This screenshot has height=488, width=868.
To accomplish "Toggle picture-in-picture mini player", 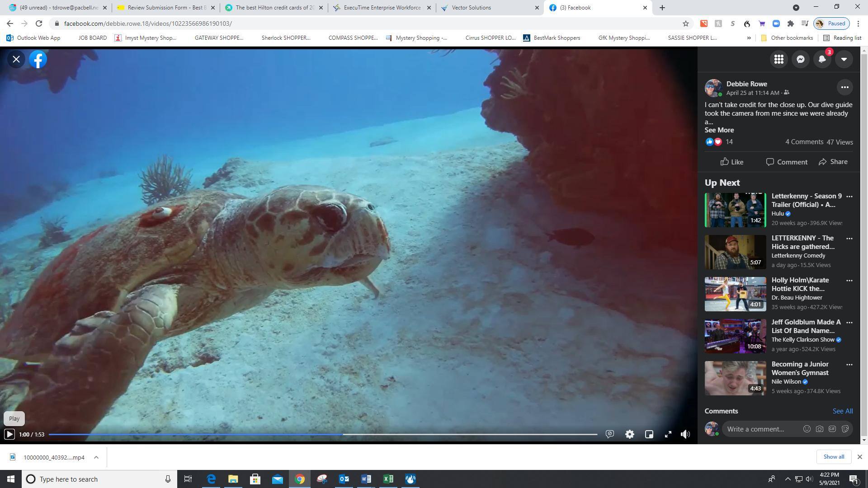I will 649,434.
